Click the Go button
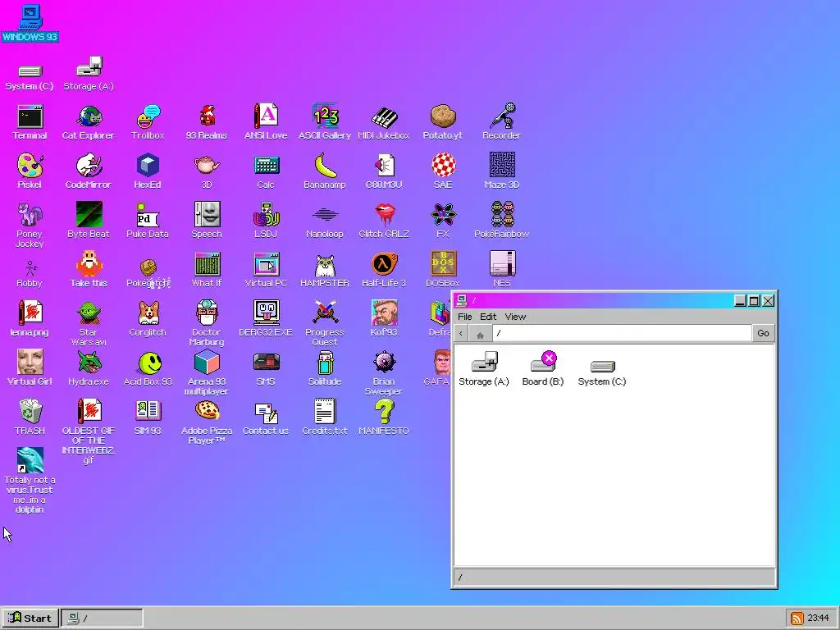The width and height of the screenshot is (840, 630). click(x=763, y=333)
